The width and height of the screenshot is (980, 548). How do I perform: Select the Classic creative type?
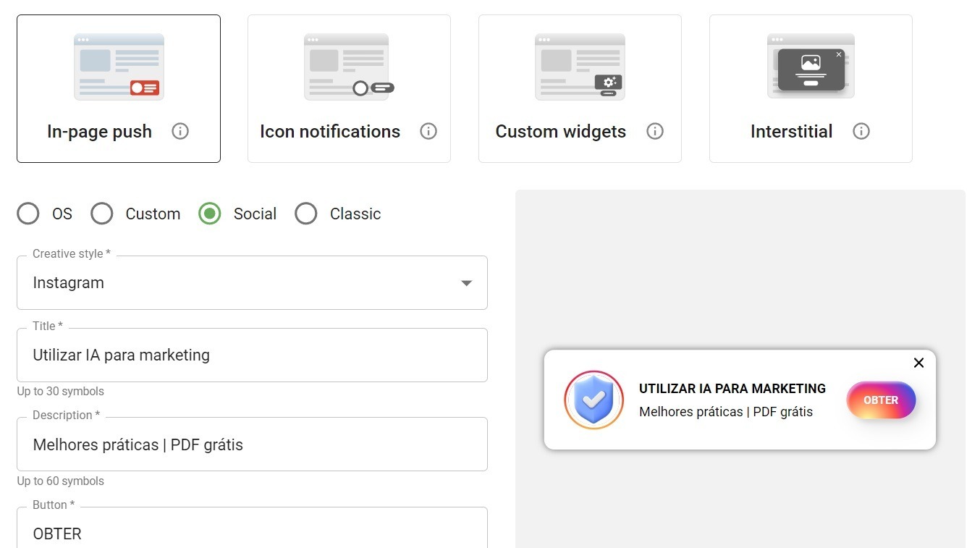pos(306,214)
